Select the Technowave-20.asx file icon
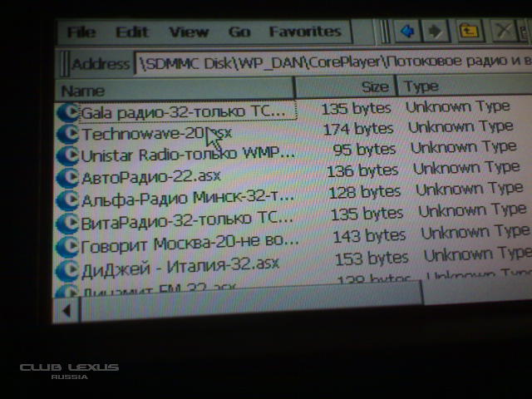This screenshot has width=532, height=399. 68,133
